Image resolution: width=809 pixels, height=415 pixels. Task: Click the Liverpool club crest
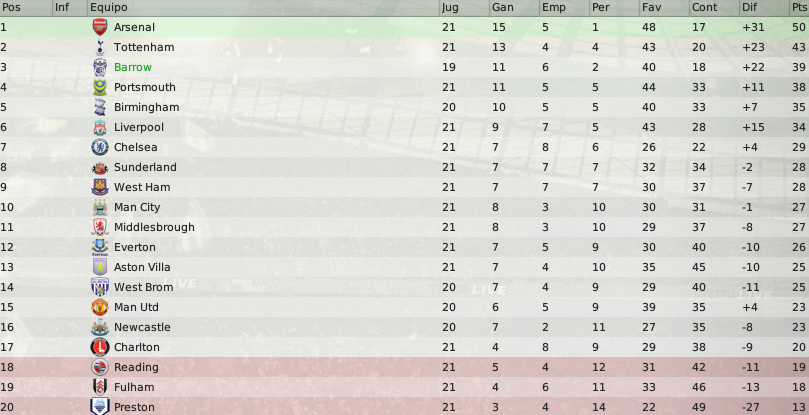(100, 127)
